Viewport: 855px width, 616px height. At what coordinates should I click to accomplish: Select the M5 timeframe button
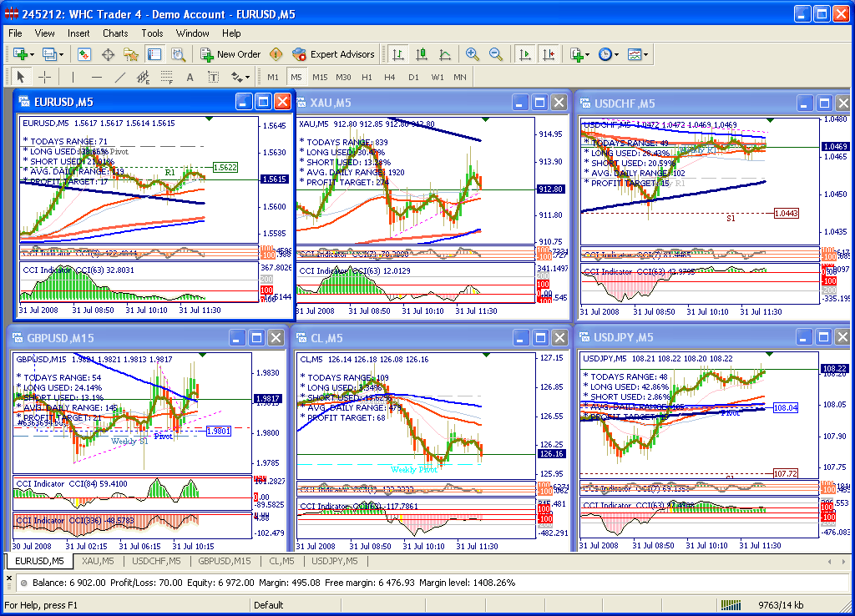click(296, 77)
